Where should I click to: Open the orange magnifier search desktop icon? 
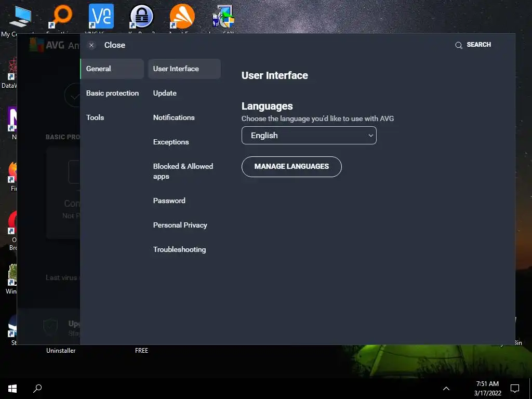(x=61, y=16)
